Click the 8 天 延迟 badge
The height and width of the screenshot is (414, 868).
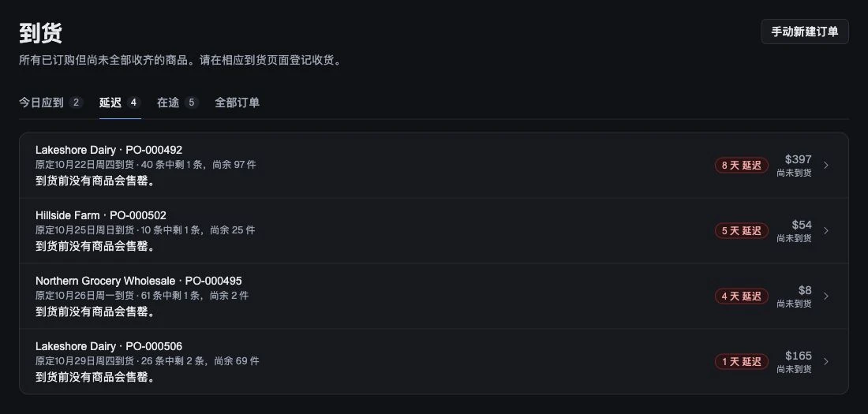coord(741,165)
